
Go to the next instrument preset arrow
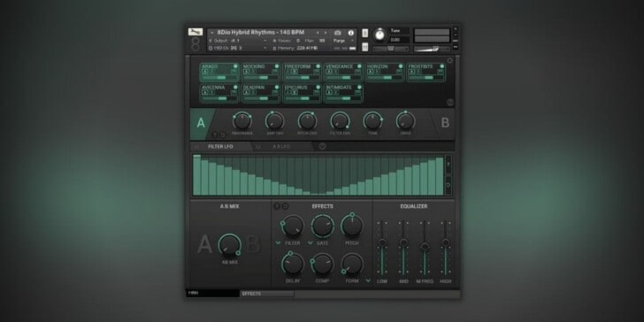tap(326, 33)
